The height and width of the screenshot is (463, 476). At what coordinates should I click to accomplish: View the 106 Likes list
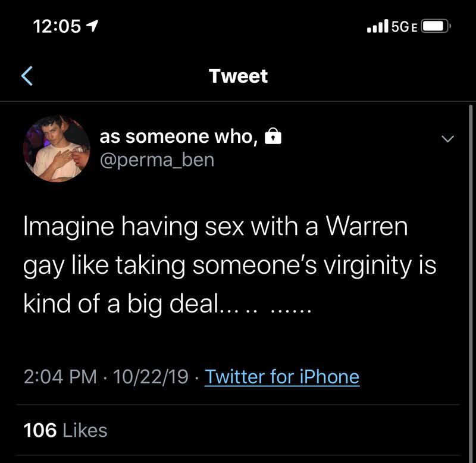click(x=65, y=430)
